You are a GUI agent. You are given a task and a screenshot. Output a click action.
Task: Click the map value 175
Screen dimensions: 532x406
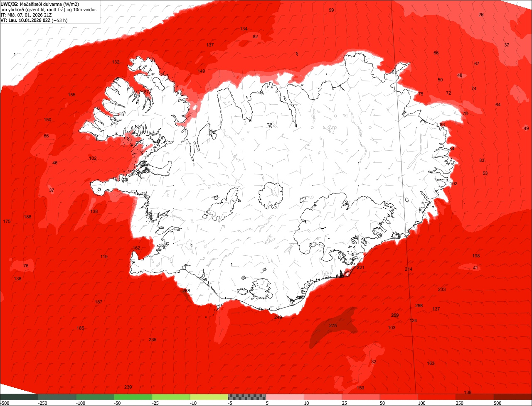[7, 221]
